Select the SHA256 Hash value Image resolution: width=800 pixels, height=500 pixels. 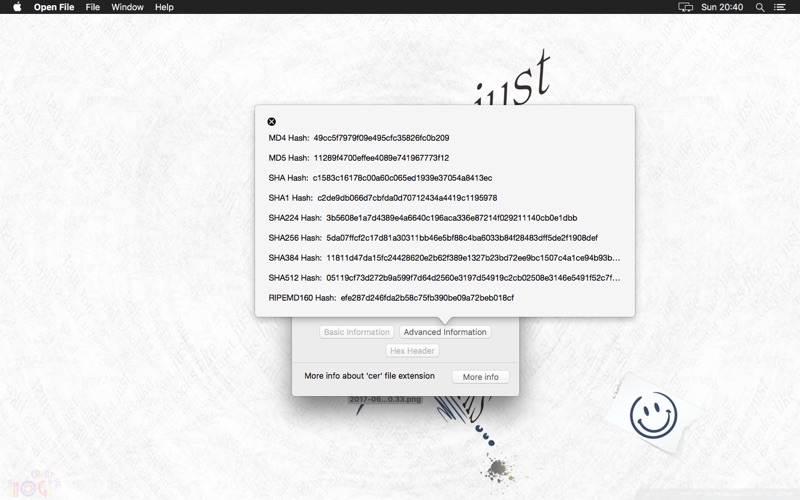click(462, 238)
